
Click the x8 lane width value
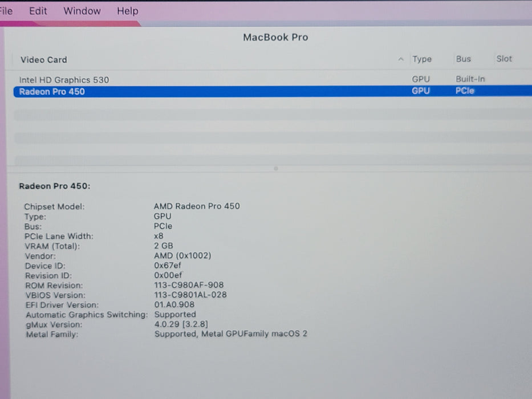pyautogui.click(x=159, y=236)
